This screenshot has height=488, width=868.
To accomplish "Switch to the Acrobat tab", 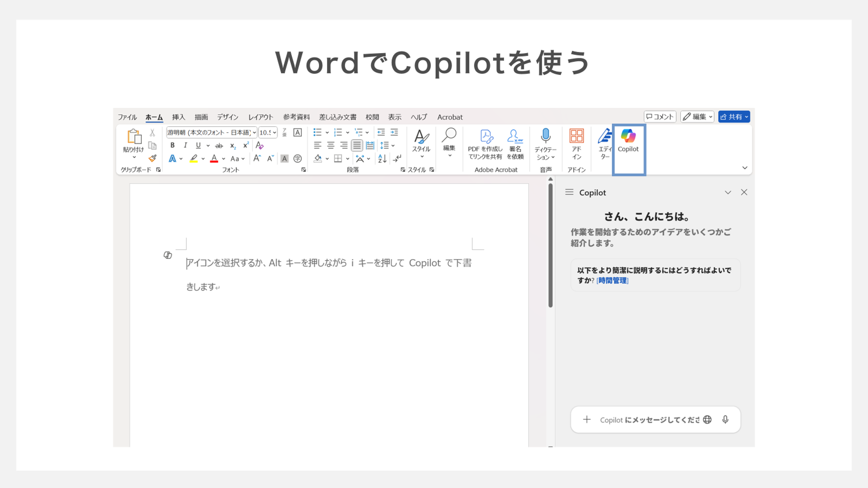I will [450, 117].
